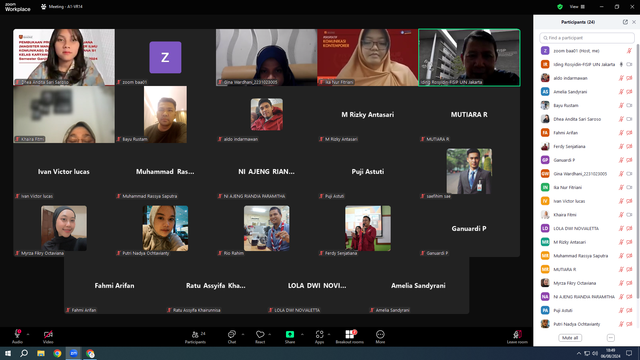Open Breakout rooms
This screenshot has height=360, width=640.
349,336
